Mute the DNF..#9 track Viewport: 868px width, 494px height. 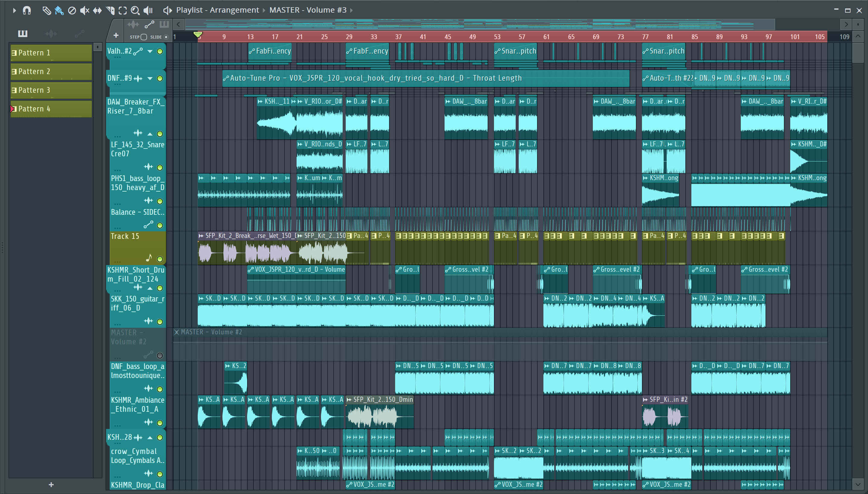[x=159, y=78]
